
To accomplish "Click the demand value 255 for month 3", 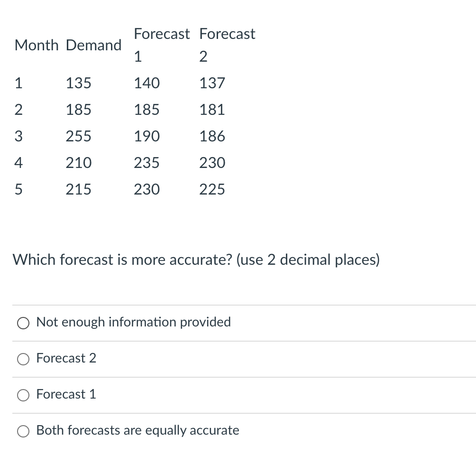I will (78, 136).
